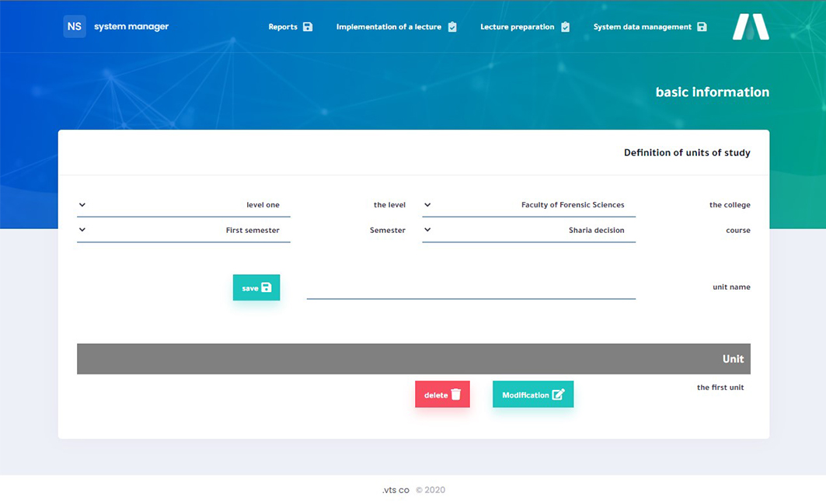Image resolution: width=826 pixels, height=504 pixels.
Task: Click the '.vts co' footer text
Action: pos(396,490)
